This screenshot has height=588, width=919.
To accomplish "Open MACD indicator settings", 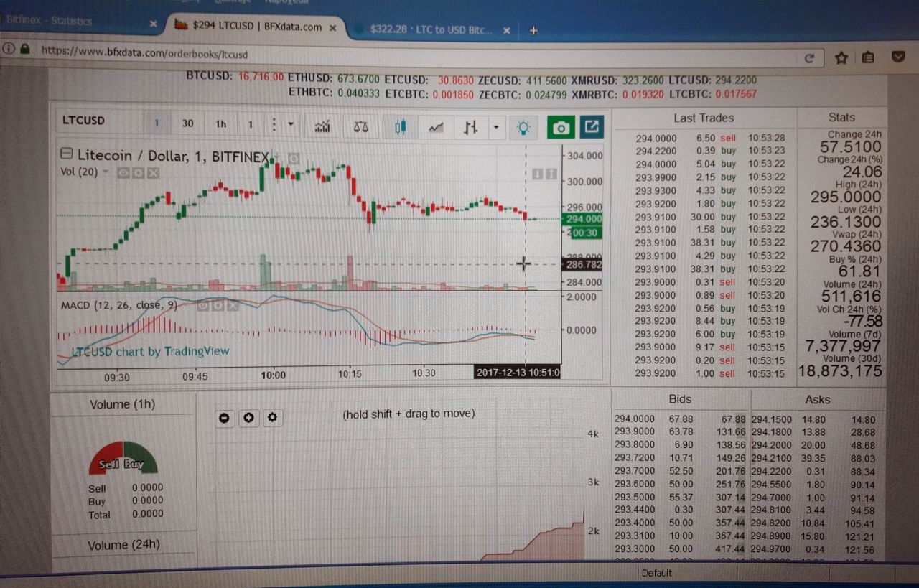I will (218, 306).
